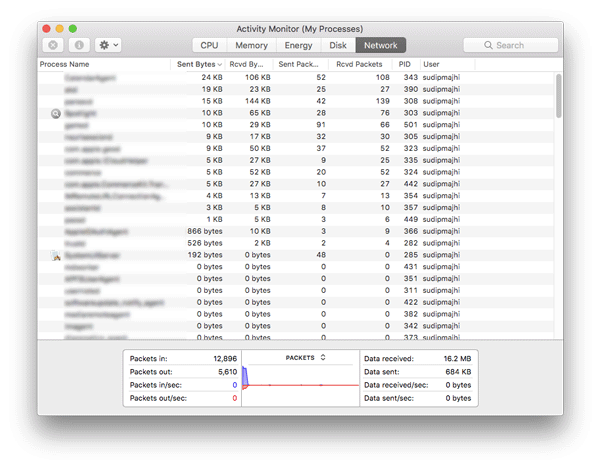Select the row with PID 311
This screenshot has height=468, width=600.
tap(296, 291)
